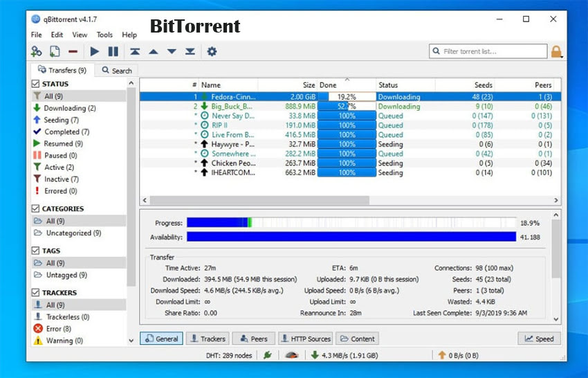The image size is (588, 378).
Task: Delete selected torrent with red minus icon
Action: click(x=73, y=51)
